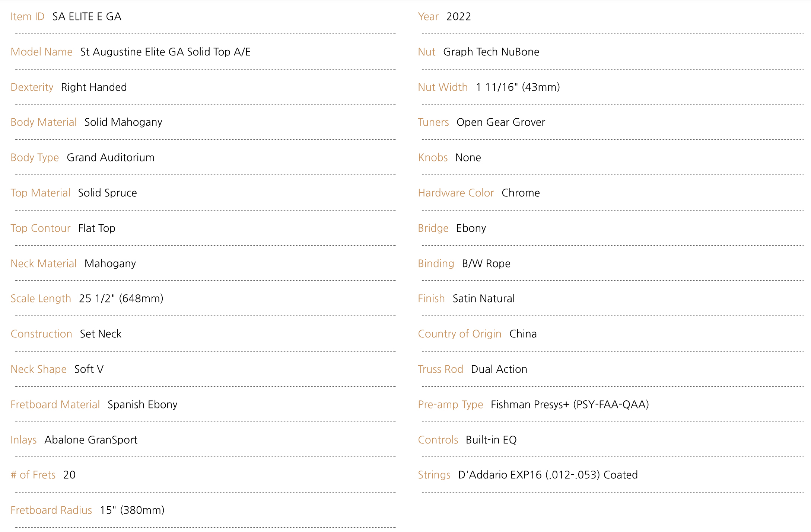Select the Abalone GranSport inlays text

91,440
